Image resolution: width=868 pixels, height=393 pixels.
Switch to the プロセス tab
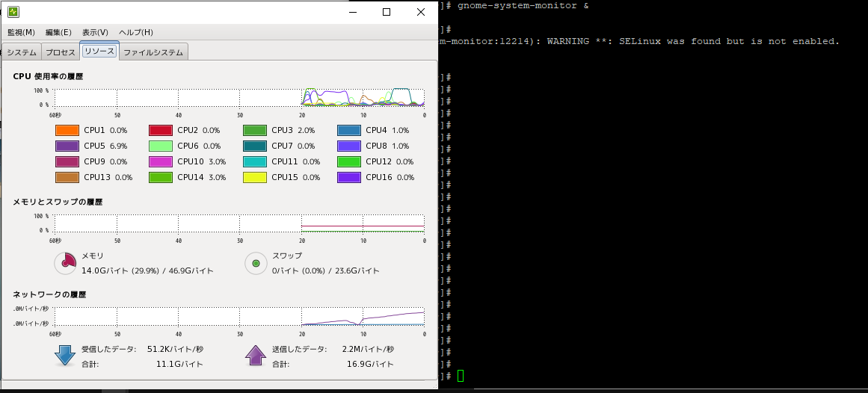point(60,52)
